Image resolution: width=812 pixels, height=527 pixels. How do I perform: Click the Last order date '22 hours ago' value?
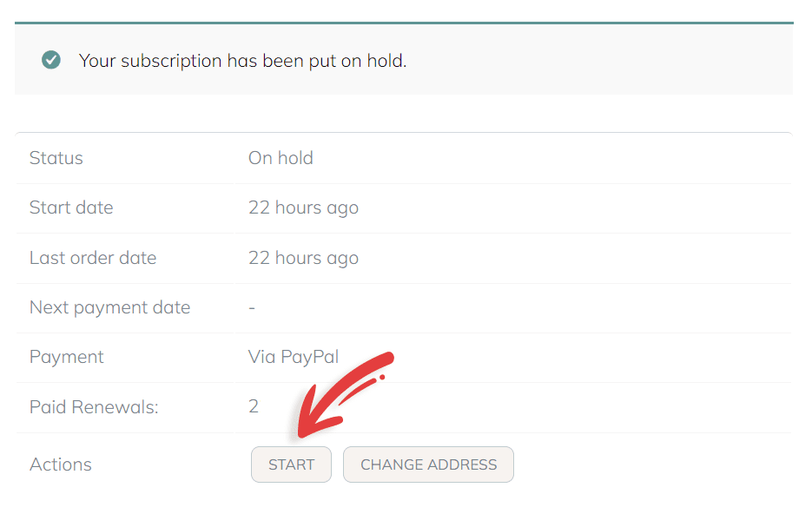click(303, 258)
